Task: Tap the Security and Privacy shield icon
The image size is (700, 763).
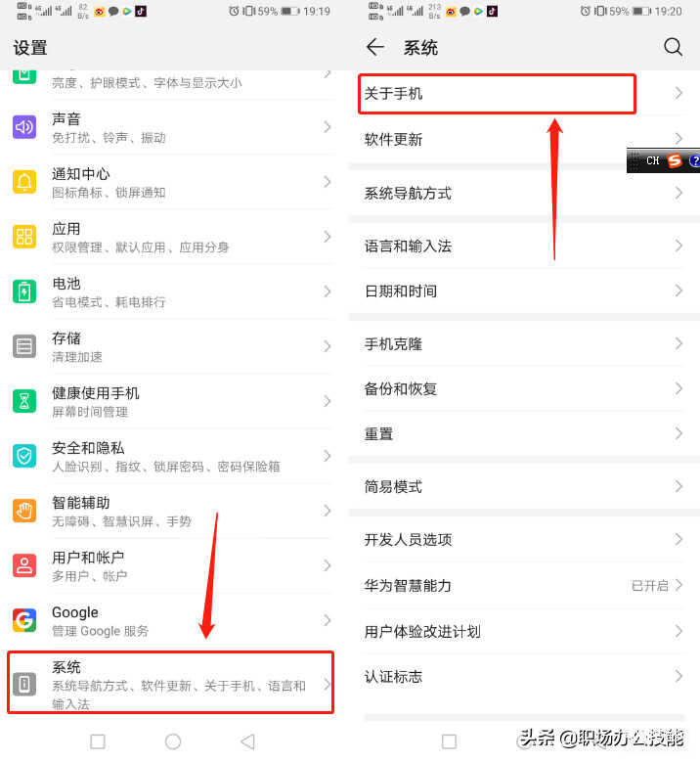Action: pos(24,456)
